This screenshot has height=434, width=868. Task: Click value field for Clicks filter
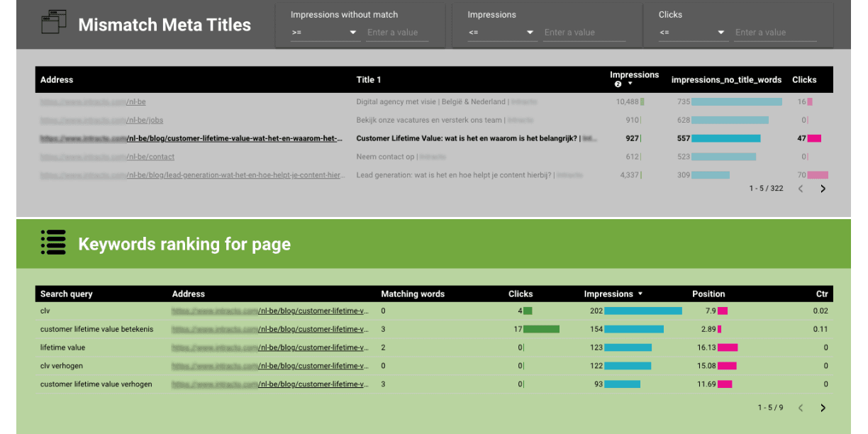775,33
